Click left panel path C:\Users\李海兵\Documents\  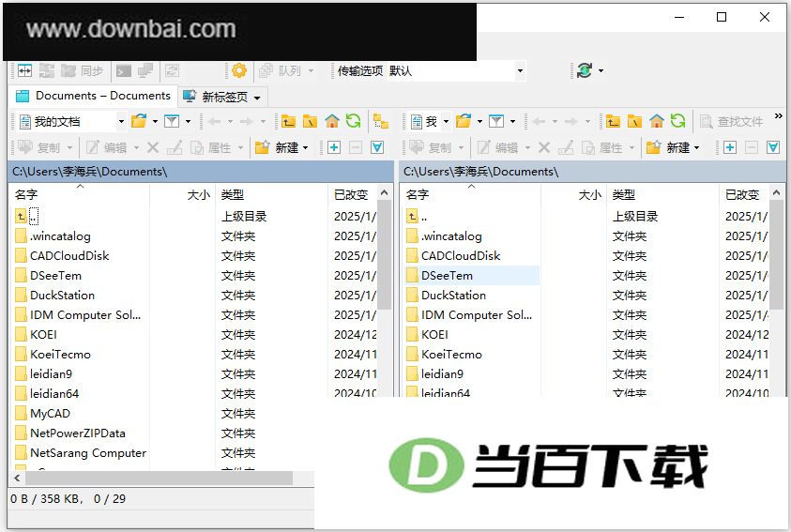click(201, 172)
